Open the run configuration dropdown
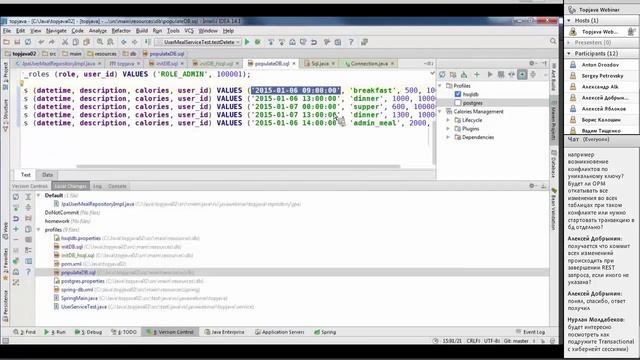This screenshot has width=640, height=360. click(198, 42)
